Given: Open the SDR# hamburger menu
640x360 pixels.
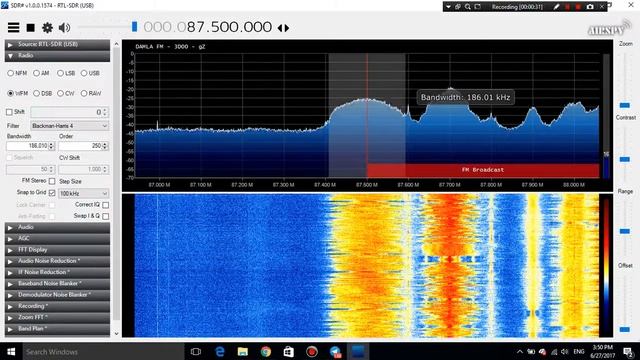Looking at the screenshot, I should (x=13, y=27).
